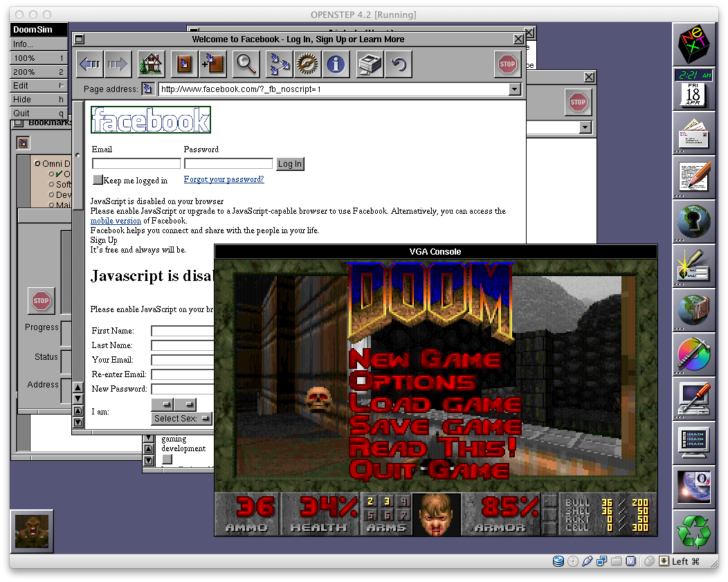Select New Game in the Doom menu
Viewport: 728px width, 582px height.
[x=425, y=359]
